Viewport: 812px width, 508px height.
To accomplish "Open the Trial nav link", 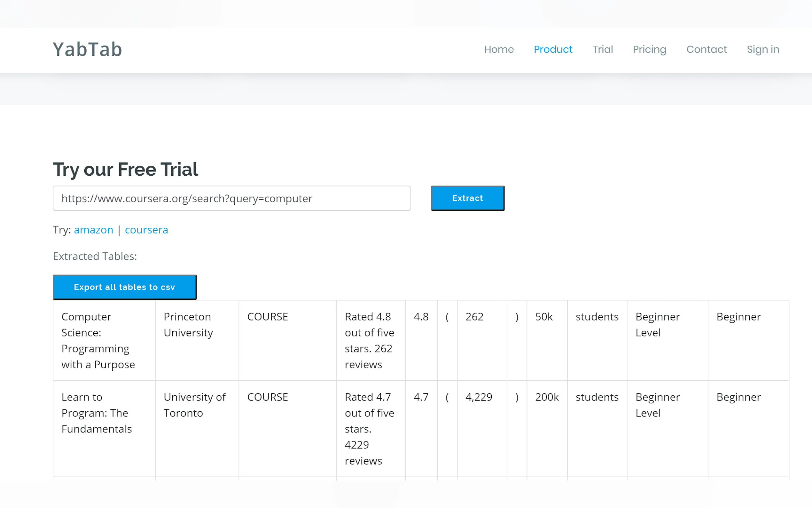I will 603,49.
